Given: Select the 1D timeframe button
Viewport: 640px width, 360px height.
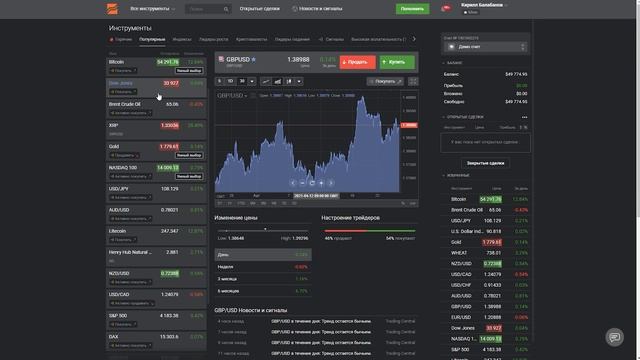Looking at the screenshot, I should [x=230, y=81].
